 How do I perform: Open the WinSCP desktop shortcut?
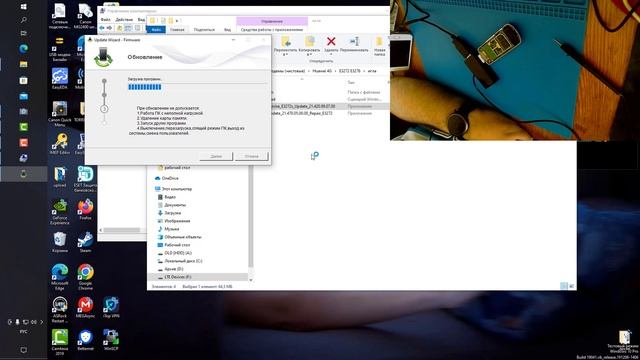coord(111,340)
